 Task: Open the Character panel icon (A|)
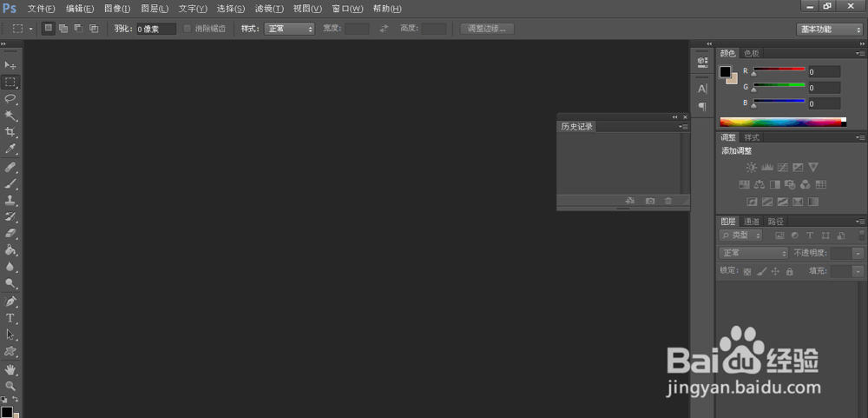(702, 89)
